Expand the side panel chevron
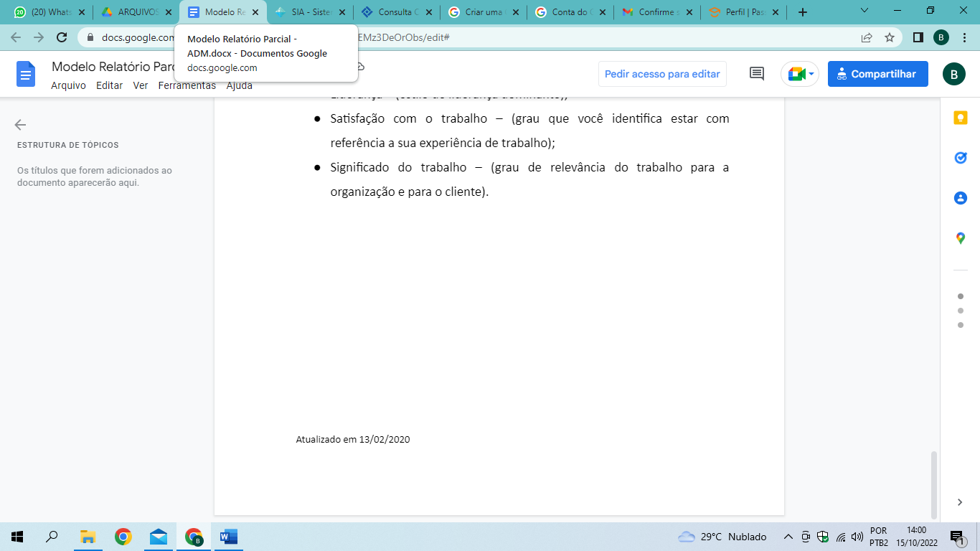980x551 pixels. (x=961, y=502)
